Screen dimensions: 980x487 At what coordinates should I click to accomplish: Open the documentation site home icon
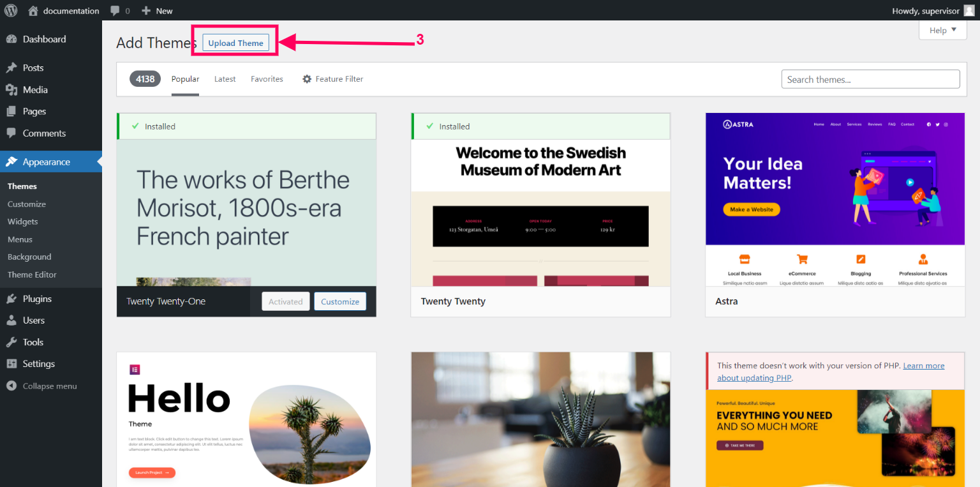pyautogui.click(x=33, y=10)
